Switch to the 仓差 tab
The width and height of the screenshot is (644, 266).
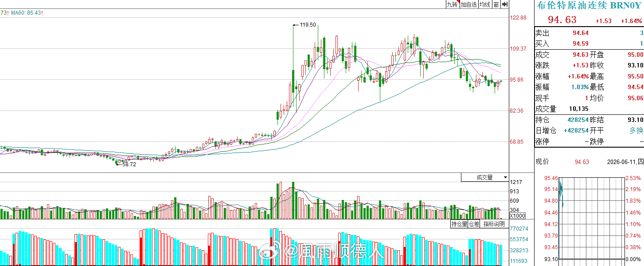click(x=474, y=224)
